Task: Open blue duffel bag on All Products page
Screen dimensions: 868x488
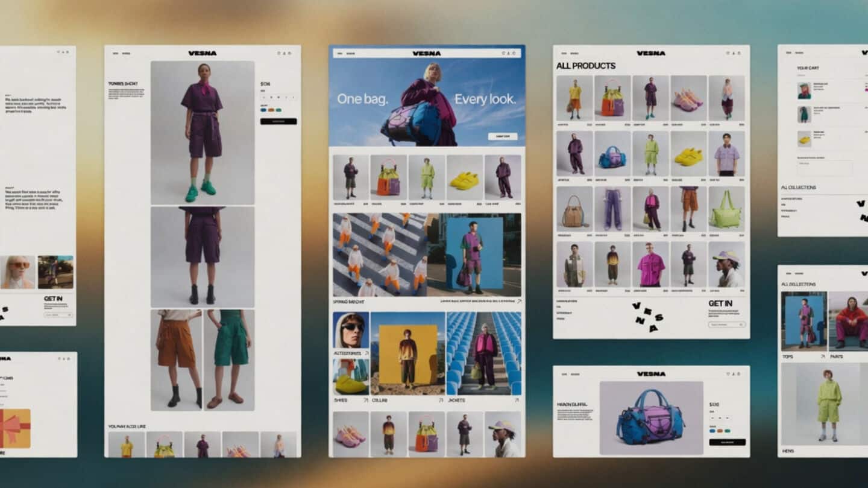Action: tap(612, 153)
